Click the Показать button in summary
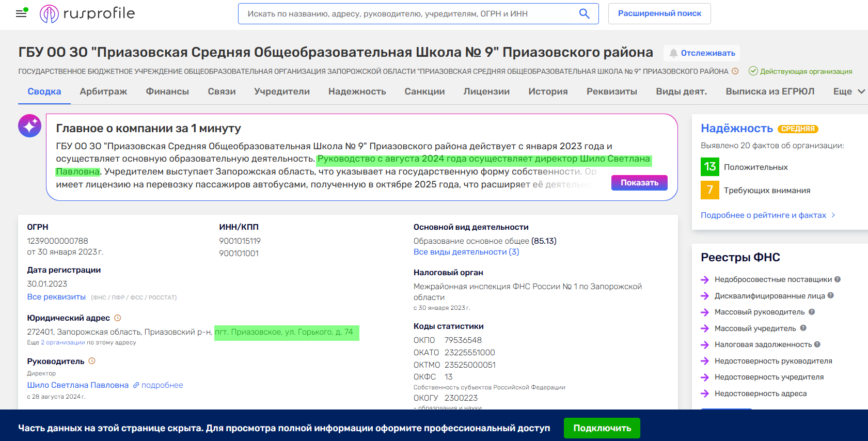 pyautogui.click(x=639, y=183)
